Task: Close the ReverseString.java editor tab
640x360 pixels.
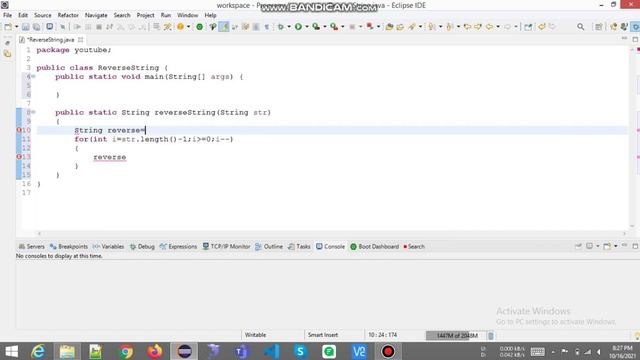Action: click(80, 40)
